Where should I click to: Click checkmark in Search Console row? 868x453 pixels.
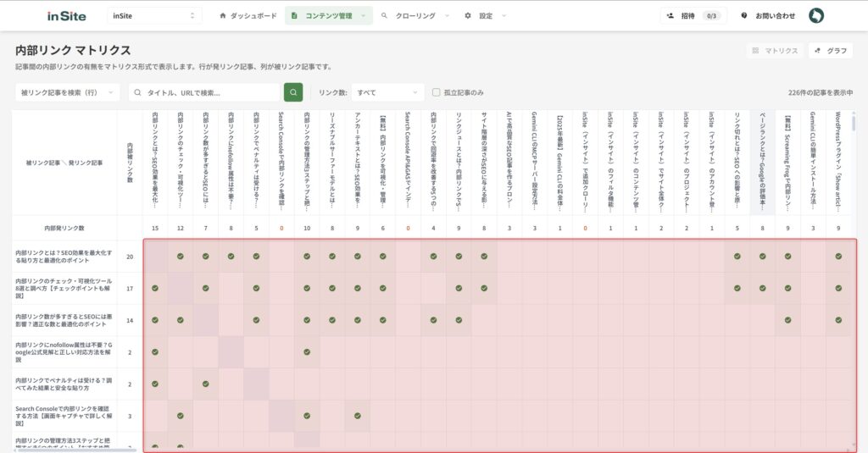tap(181, 416)
